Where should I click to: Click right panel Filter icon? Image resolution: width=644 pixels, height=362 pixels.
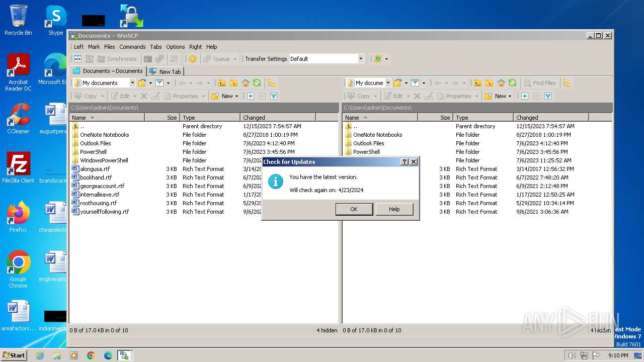415,83
